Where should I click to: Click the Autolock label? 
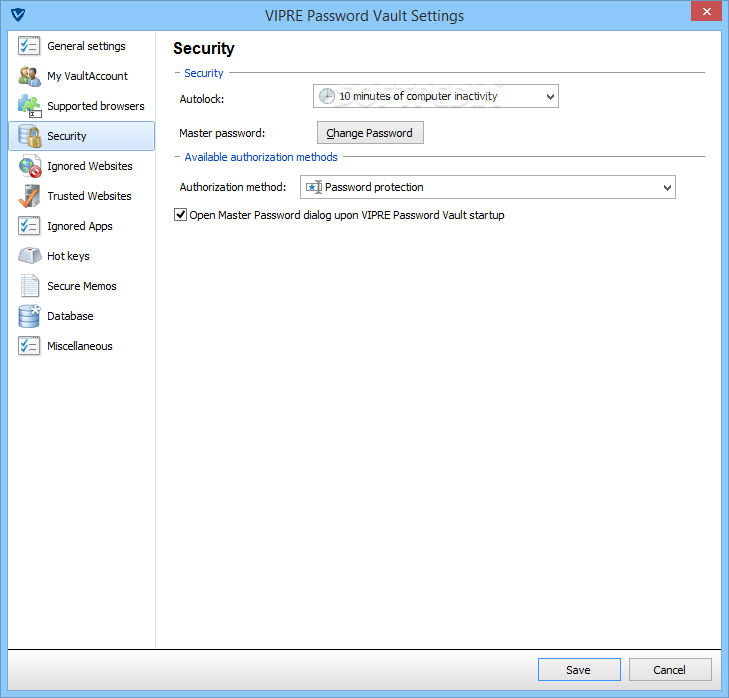(x=202, y=99)
